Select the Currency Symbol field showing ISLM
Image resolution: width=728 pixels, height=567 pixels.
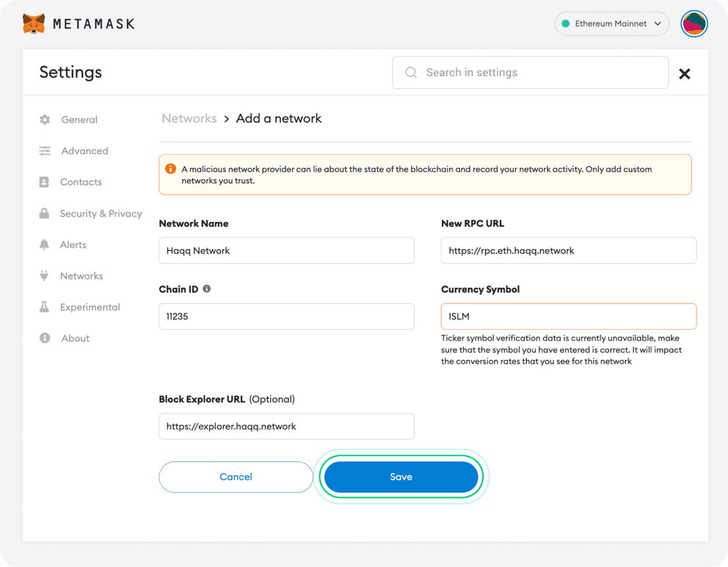coord(569,316)
